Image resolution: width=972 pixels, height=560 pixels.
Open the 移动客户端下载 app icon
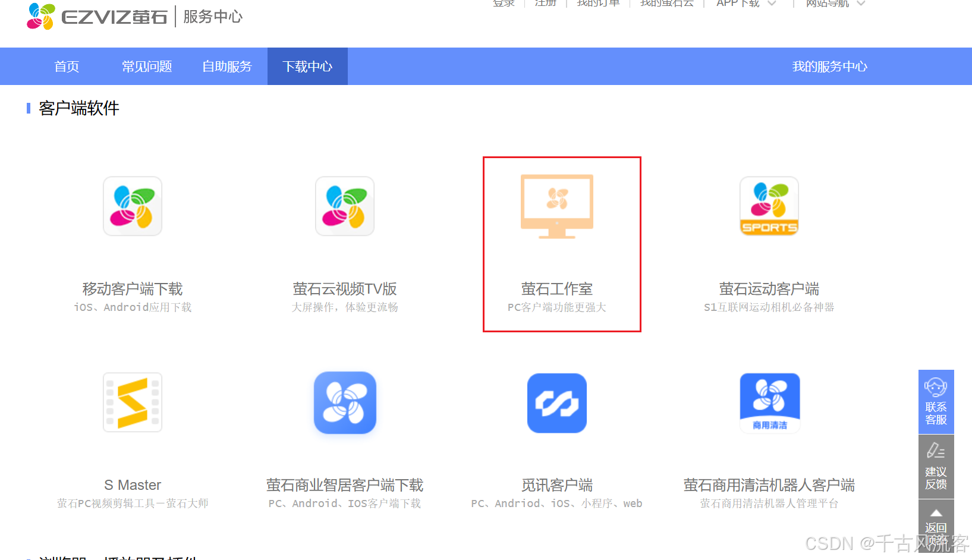[x=133, y=206]
